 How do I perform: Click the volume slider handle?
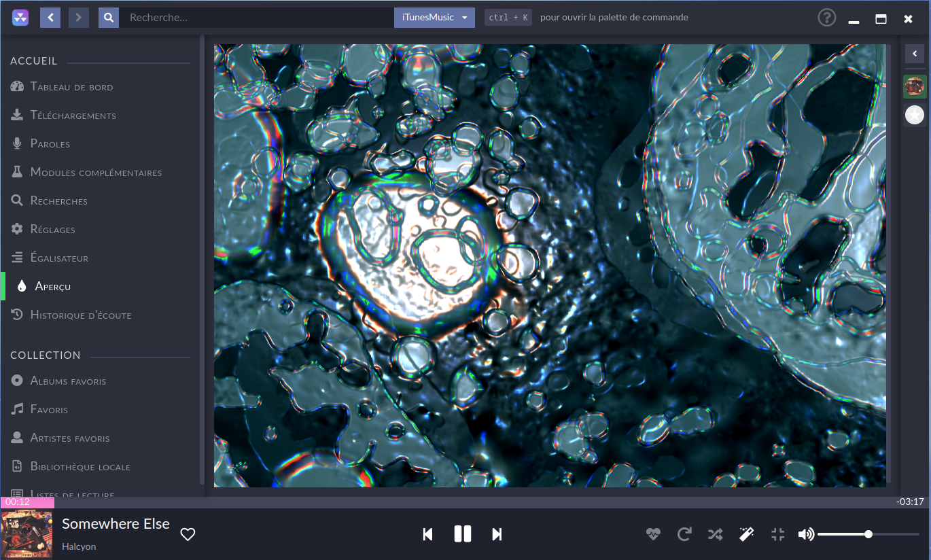click(x=868, y=534)
